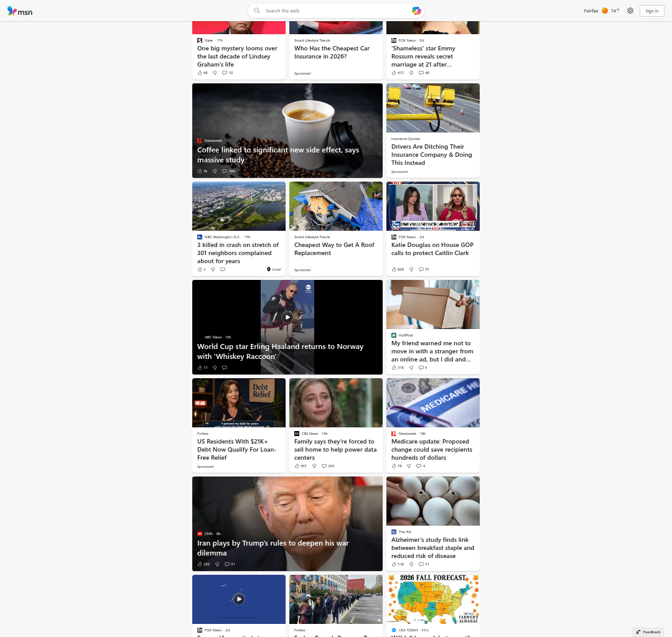Like the Erling Haaland story
Screen dimensions: 672x637
click(202, 368)
